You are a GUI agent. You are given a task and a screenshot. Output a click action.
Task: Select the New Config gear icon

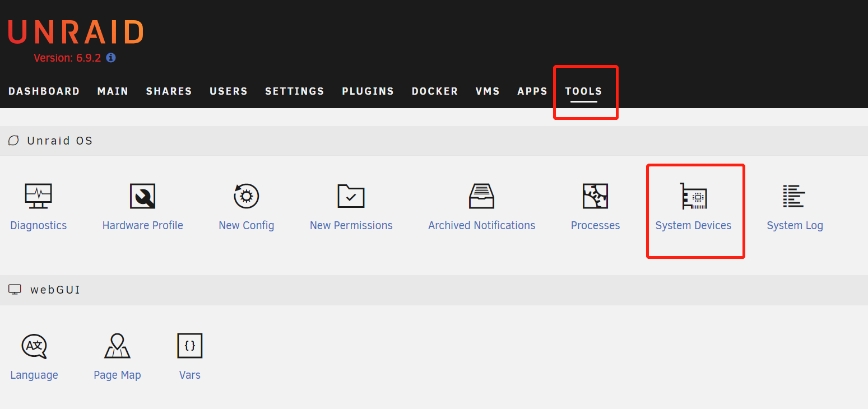[x=246, y=196]
